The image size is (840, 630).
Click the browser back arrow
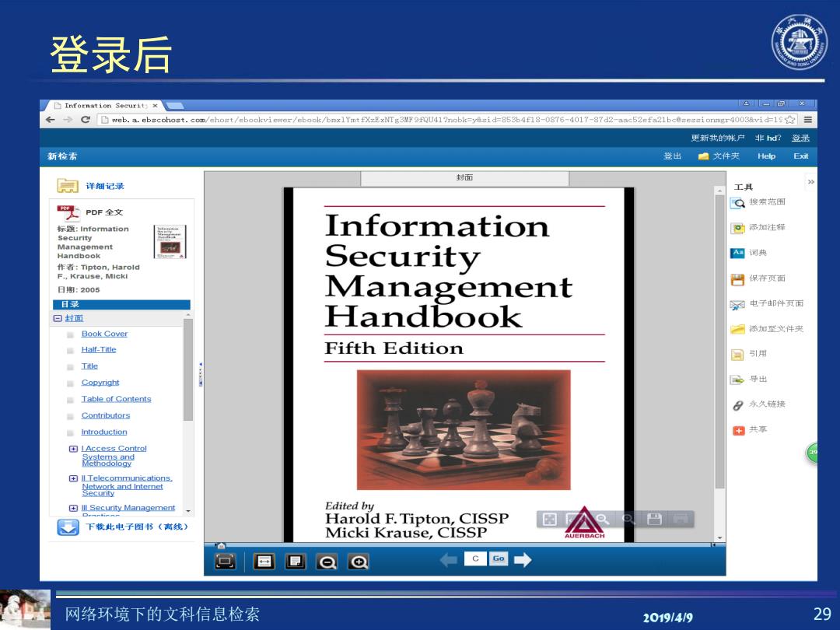pyautogui.click(x=51, y=120)
